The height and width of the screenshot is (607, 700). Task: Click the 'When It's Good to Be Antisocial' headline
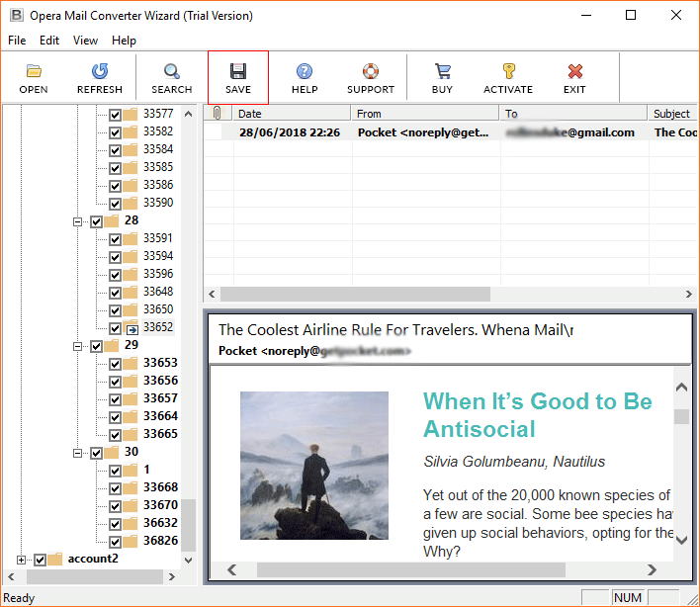point(538,414)
